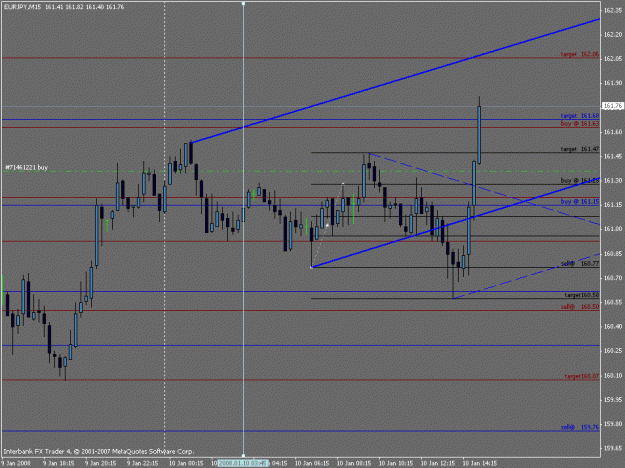Click the '9 Jan 2008' date label
The height and width of the screenshot is (468, 625).
16,463
